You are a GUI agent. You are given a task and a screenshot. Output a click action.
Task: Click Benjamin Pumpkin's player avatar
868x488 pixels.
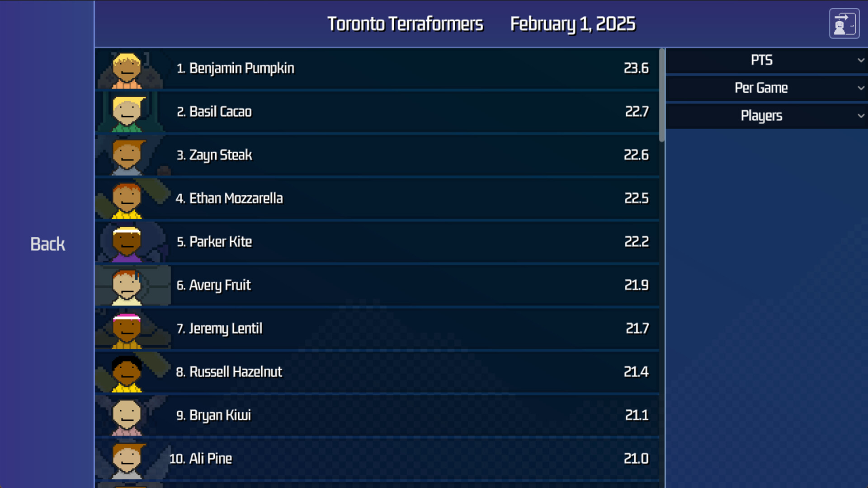click(x=127, y=70)
